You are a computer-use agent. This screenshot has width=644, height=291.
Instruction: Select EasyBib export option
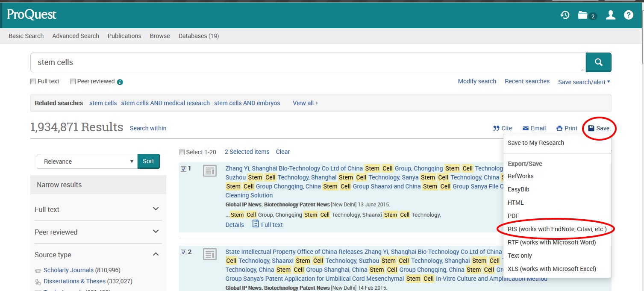tap(518, 189)
